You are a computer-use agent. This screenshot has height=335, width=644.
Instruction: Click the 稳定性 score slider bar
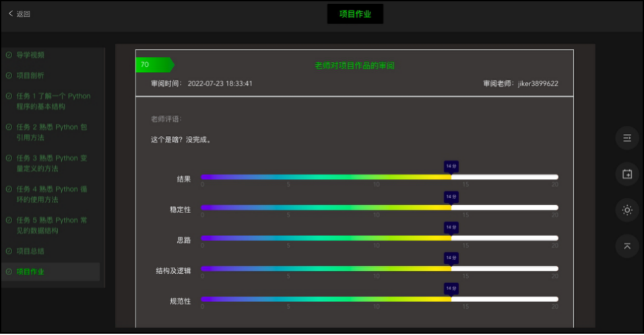pos(379,207)
